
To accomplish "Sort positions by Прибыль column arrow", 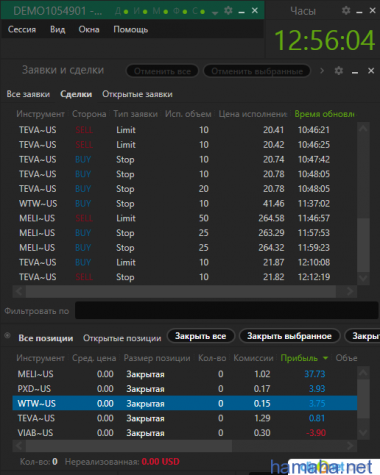I will click(325, 358).
